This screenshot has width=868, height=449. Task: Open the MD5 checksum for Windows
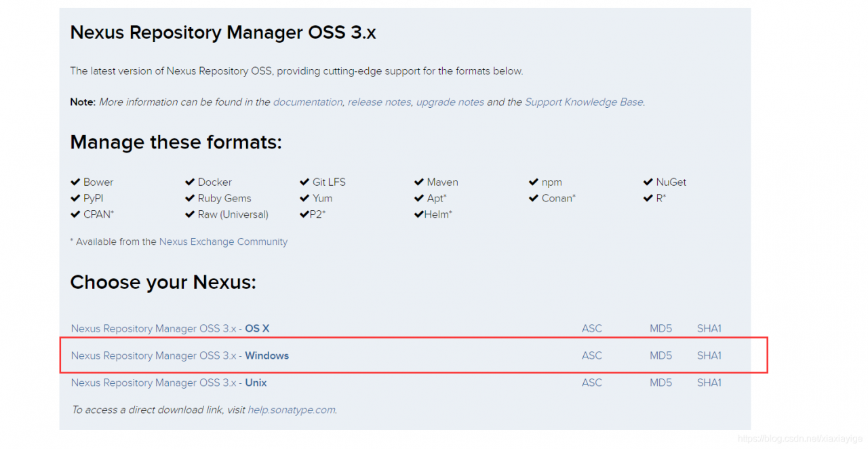tap(660, 355)
